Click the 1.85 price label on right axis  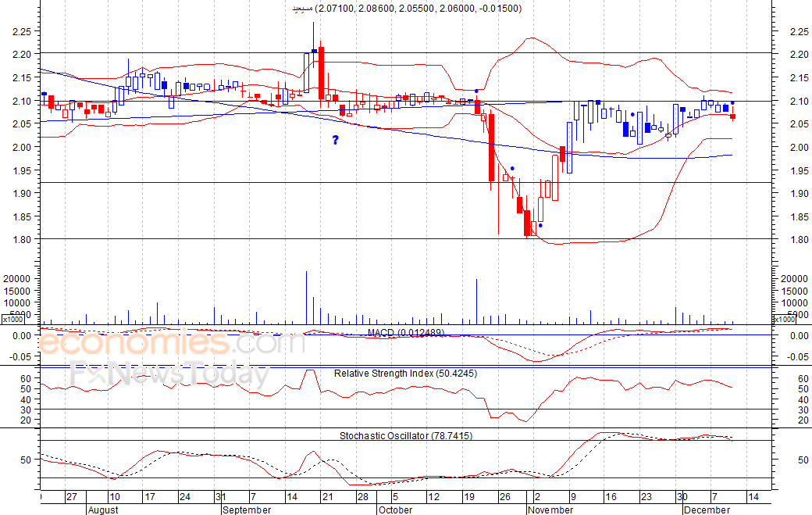(x=800, y=216)
